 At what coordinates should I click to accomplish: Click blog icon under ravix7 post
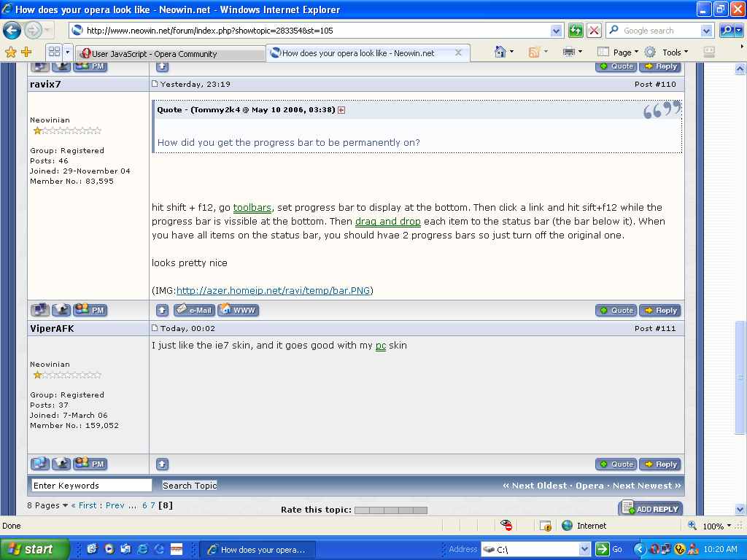coord(61,310)
